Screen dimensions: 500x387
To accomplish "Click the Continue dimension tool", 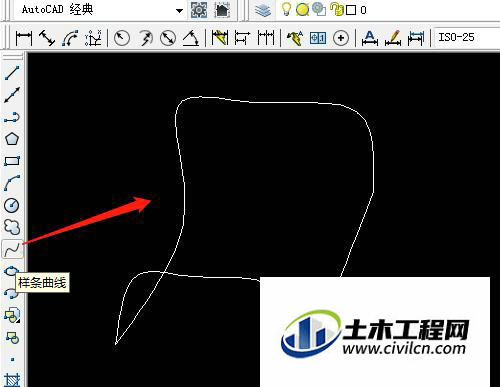I will point(266,37).
